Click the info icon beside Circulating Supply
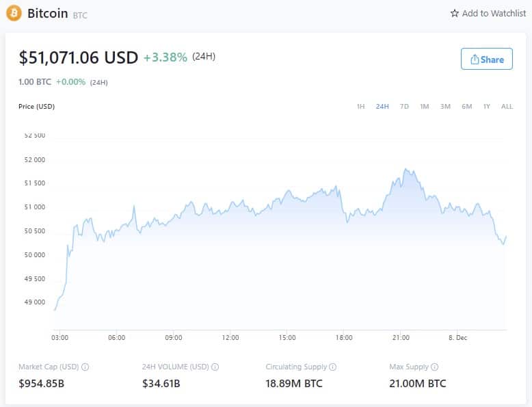The height and width of the screenshot is (407, 532). point(333,367)
